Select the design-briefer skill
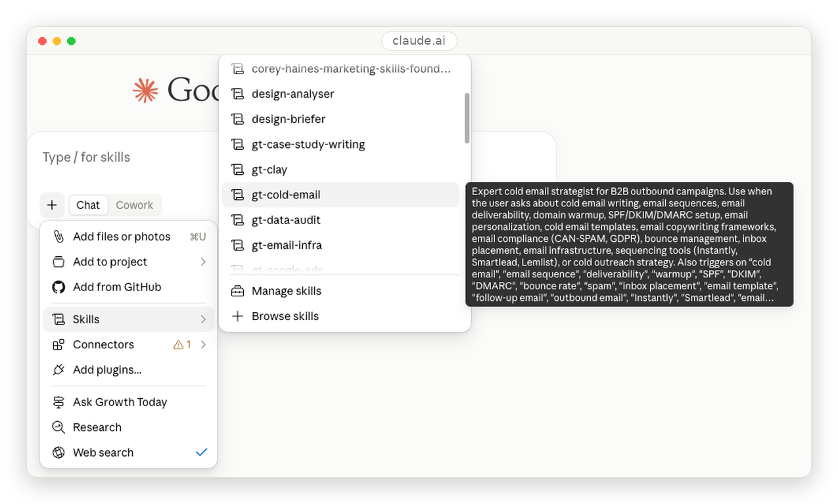The width and height of the screenshot is (838, 504). (340, 119)
